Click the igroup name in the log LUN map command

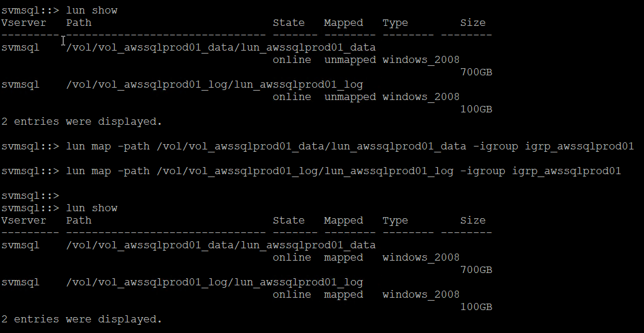coord(566,171)
